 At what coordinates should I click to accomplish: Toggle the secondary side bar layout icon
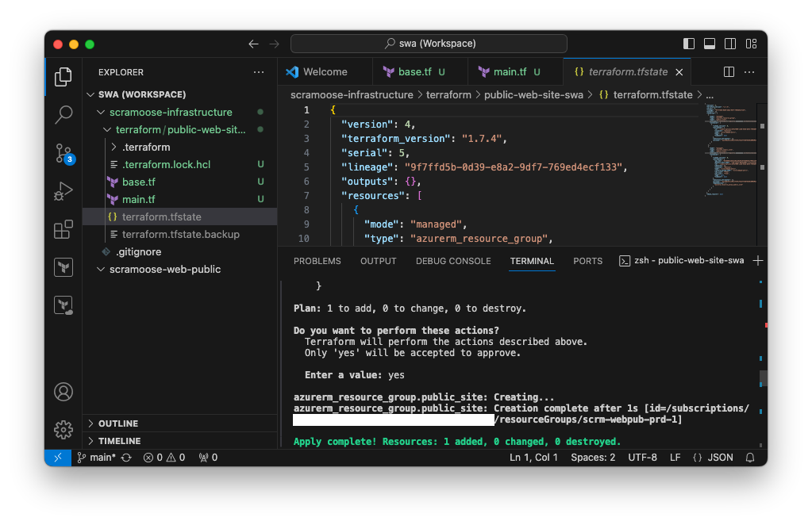730,44
